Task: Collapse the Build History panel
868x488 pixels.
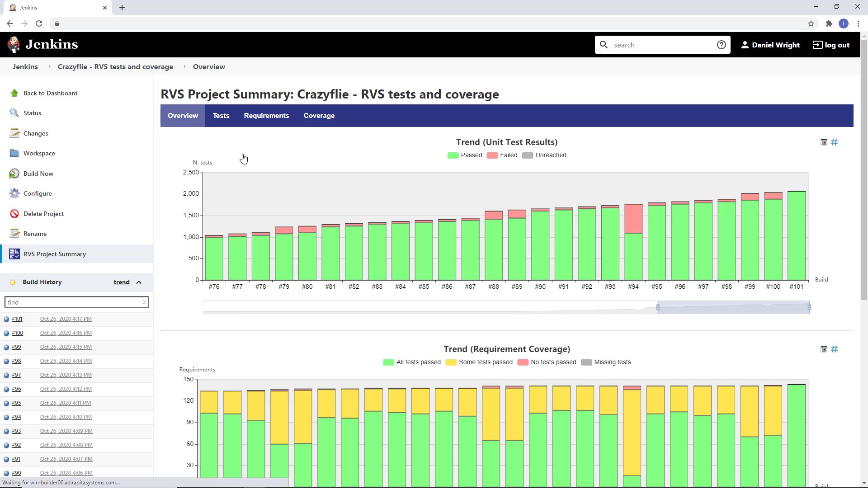Action: pos(139,282)
